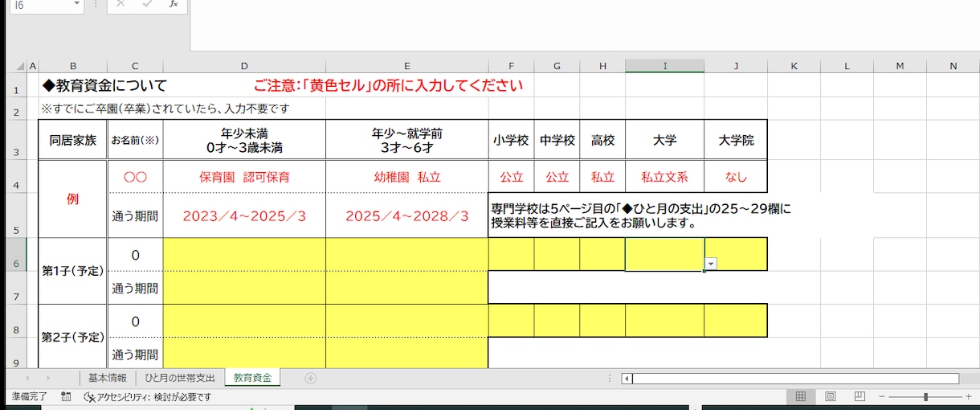Screen dimensions: 980x410
Task: Click the formula bar Enter checkmark icon
Action: click(146, 4)
